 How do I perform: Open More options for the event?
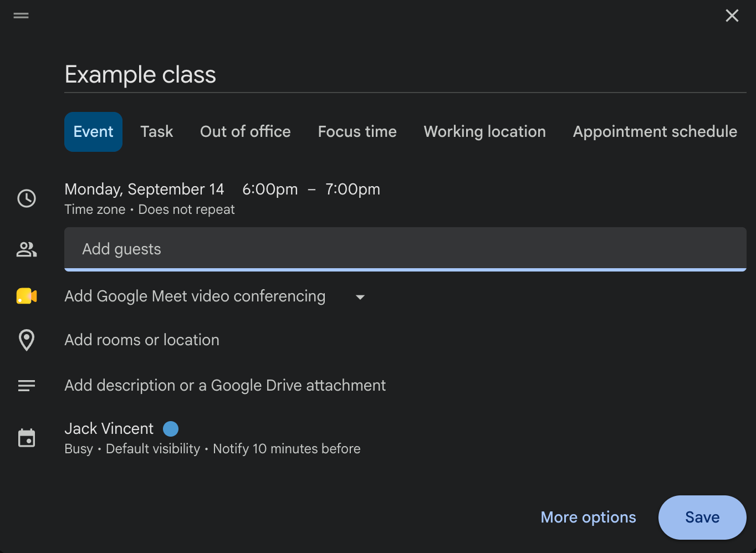tap(589, 518)
